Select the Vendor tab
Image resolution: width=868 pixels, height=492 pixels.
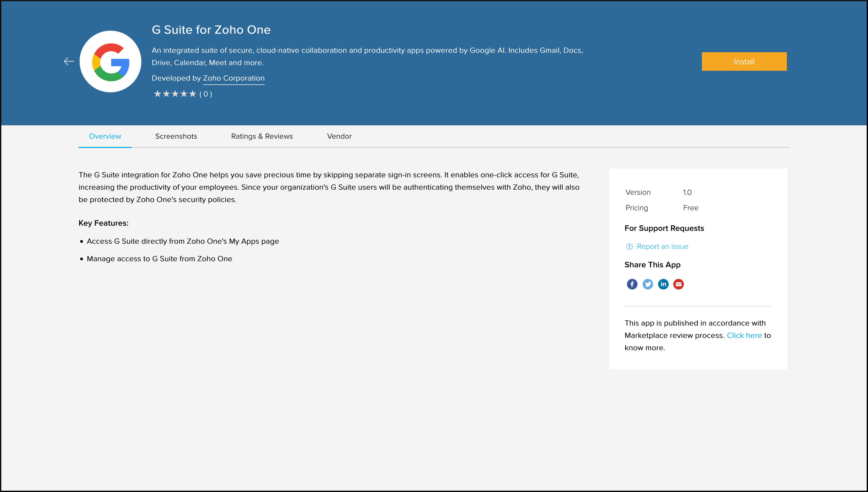pyautogui.click(x=339, y=136)
